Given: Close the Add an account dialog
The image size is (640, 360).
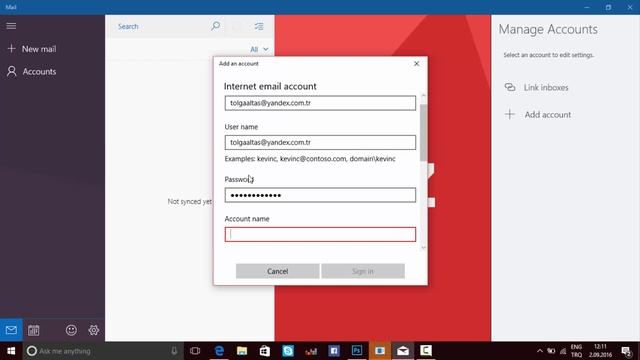Looking at the screenshot, I should (x=416, y=64).
